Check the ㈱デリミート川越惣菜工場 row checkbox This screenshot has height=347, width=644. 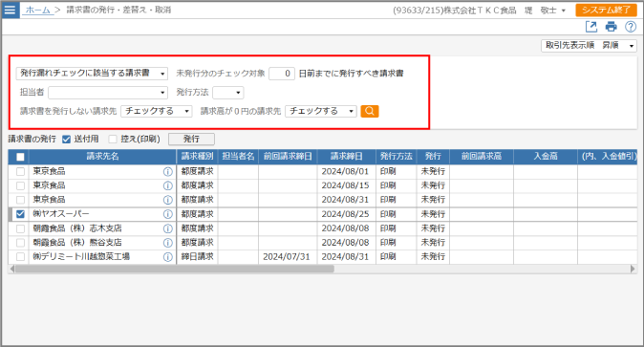pos(20,257)
